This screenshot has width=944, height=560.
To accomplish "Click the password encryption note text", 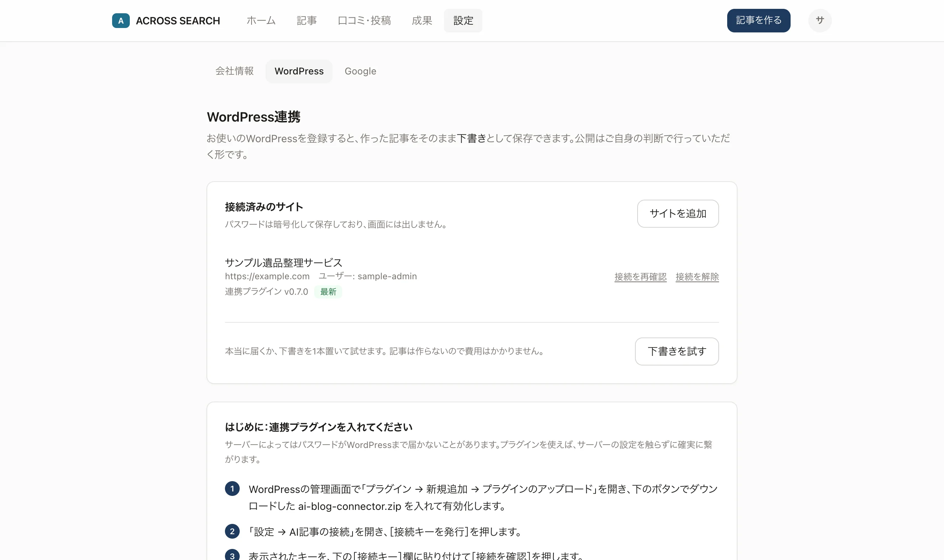I will [x=336, y=224].
